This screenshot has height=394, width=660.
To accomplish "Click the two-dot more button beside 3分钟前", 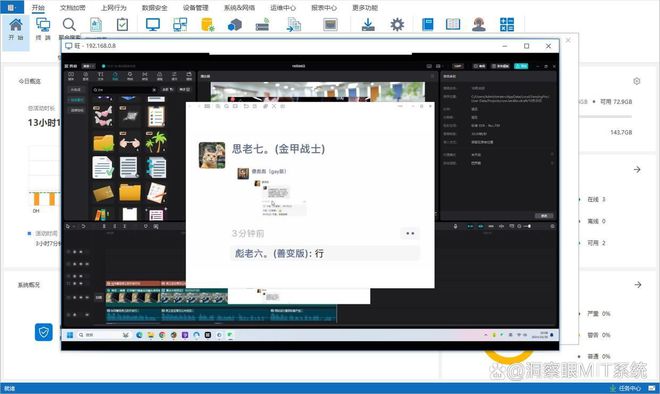I will pyautogui.click(x=410, y=233).
